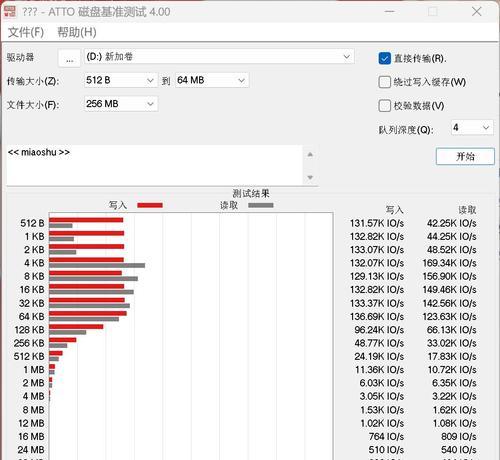Click the 1 MB row label
Screen dimensions: 500x460
(x=34, y=370)
